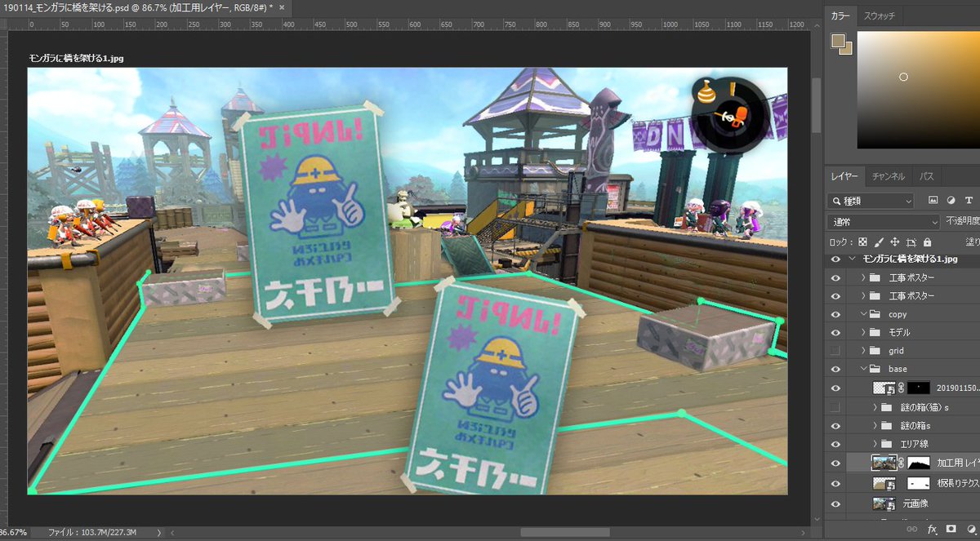
Task: Enable the adjustment layer filter icon
Action: click(x=951, y=200)
